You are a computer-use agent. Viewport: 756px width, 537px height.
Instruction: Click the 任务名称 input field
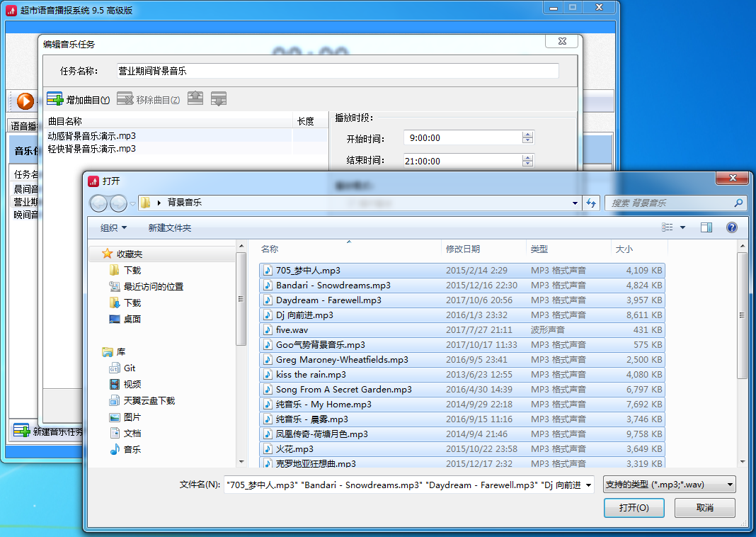(338, 71)
